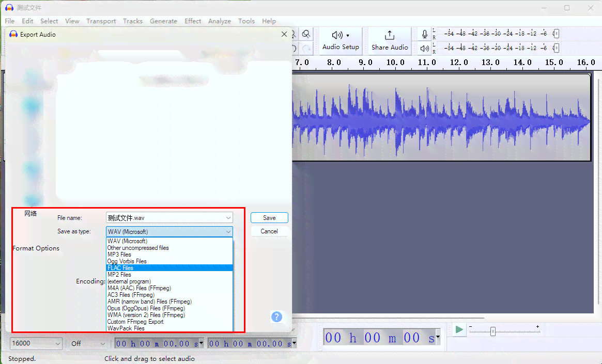Open the Transport menu
Screen dimensions: 602x364
click(101, 21)
